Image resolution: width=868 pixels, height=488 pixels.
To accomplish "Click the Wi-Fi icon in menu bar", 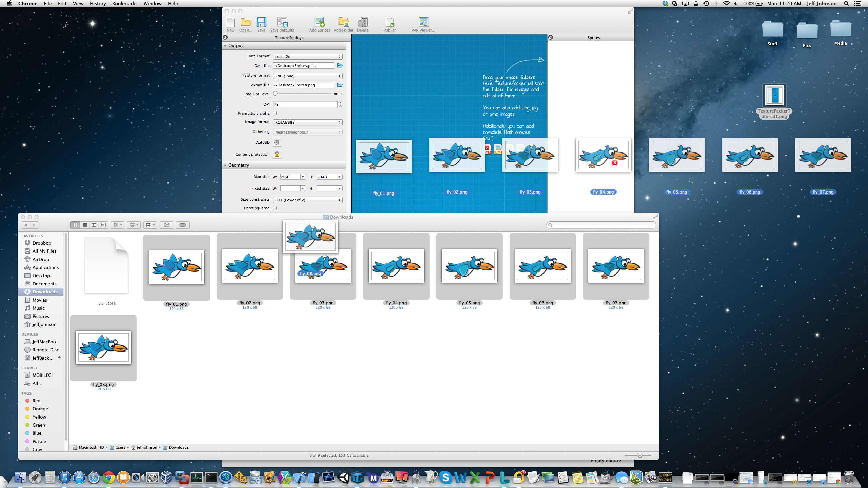I will coord(726,4).
